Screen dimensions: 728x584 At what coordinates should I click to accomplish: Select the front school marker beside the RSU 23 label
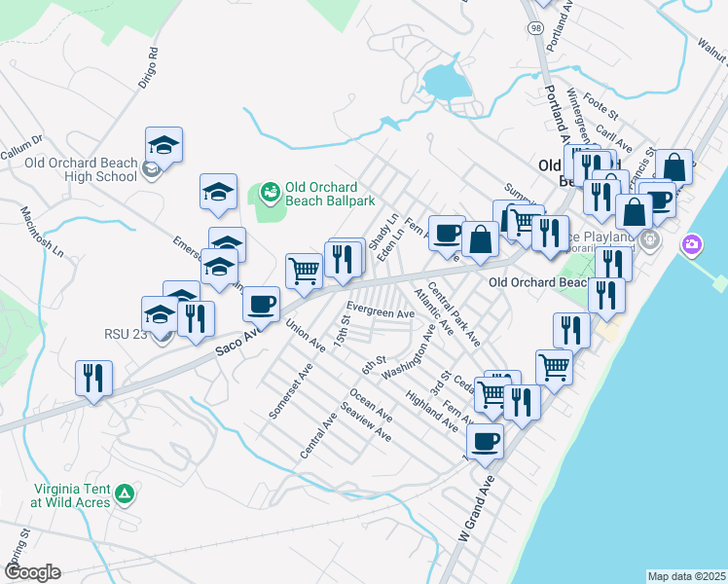click(160, 316)
